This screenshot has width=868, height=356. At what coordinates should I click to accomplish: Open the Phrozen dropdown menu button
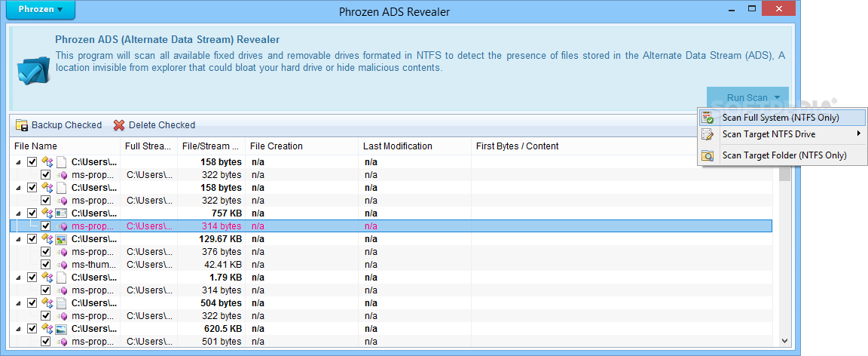[41, 9]
